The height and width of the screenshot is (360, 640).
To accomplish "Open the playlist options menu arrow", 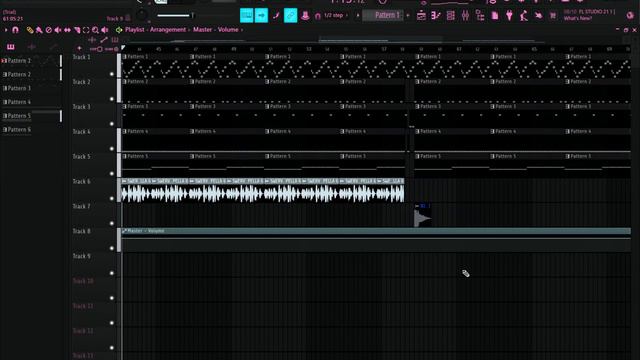I will click(x=6, y=30).
